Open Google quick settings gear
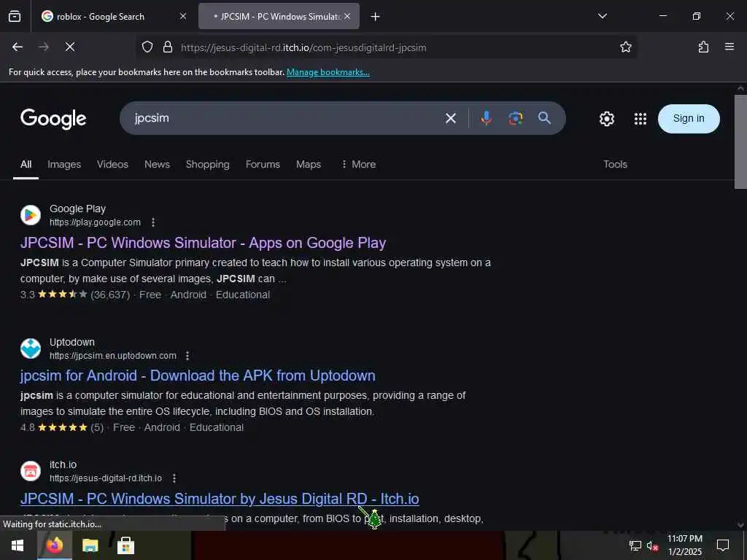 (x=606, y=119)
